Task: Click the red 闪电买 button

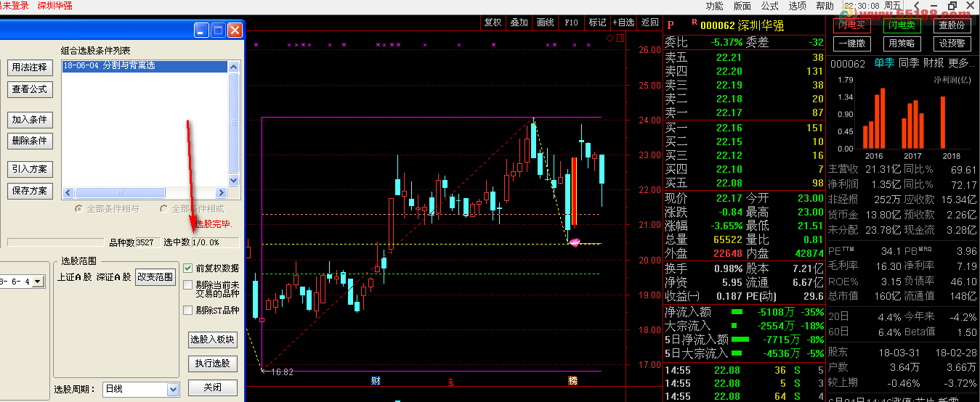Action: point(851,25)
